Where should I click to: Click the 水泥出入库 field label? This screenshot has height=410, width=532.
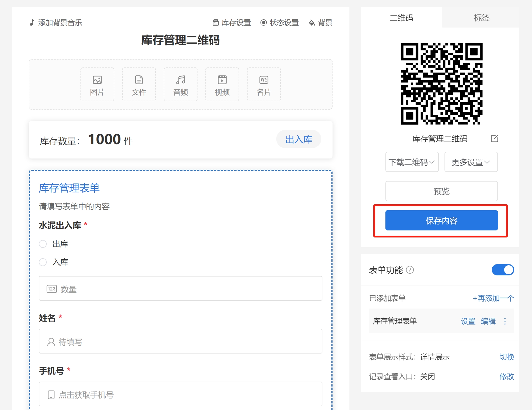pyautogui.click(x=60, y=225)
